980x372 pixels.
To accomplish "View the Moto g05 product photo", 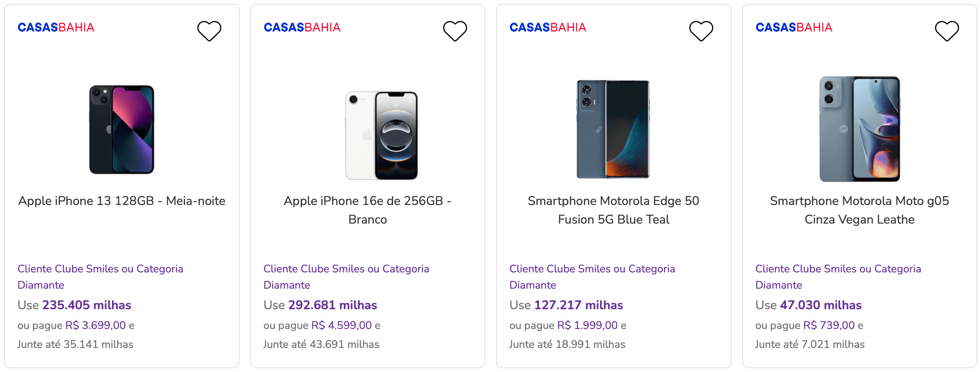I will (x=859, y=129).
